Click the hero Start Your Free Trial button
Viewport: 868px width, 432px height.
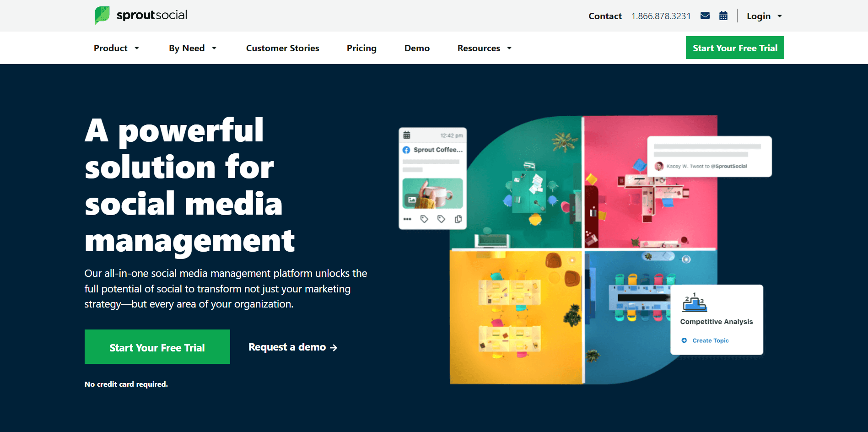157,347
